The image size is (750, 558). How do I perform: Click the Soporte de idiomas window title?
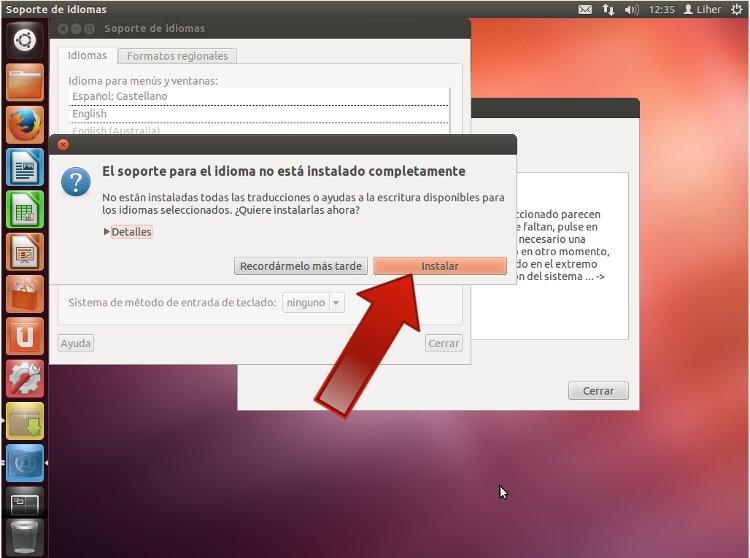tap(154, 29)
